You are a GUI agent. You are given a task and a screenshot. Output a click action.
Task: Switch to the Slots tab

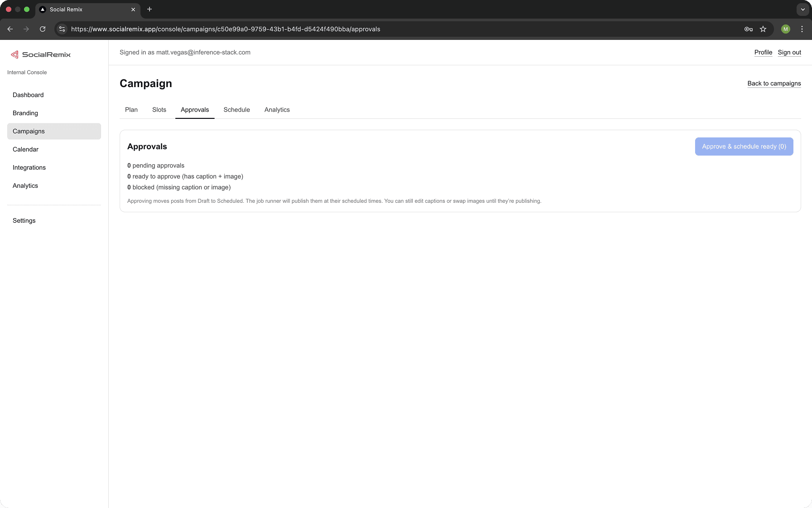[159, 110]
